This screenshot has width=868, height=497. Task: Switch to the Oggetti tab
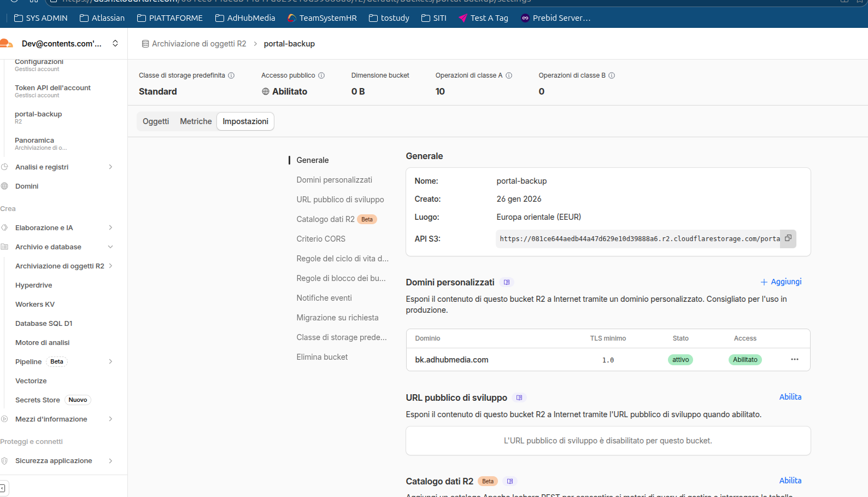[x=156, y=121]
